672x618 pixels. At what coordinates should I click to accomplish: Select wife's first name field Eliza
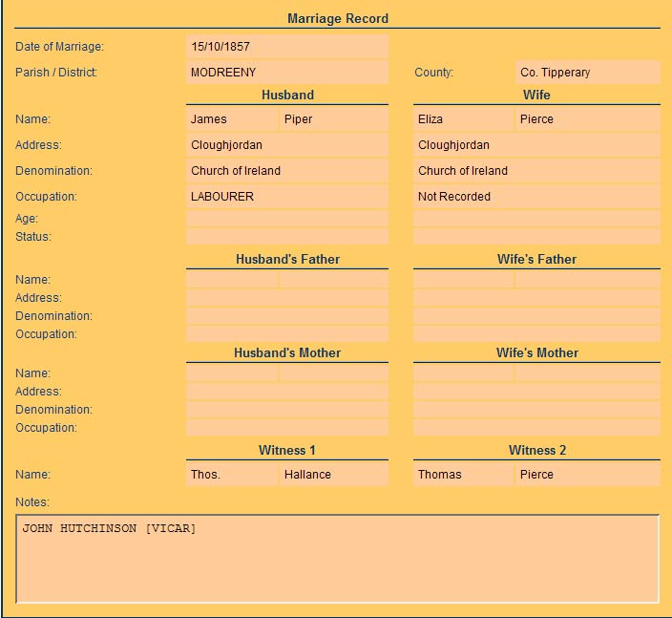click(463, 119)
